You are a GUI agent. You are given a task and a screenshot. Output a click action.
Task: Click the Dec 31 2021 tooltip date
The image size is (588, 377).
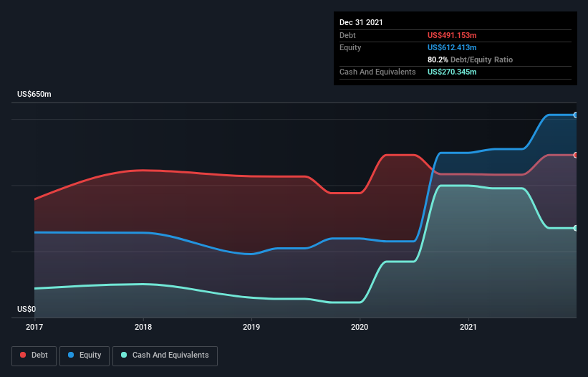pos(361,22)
